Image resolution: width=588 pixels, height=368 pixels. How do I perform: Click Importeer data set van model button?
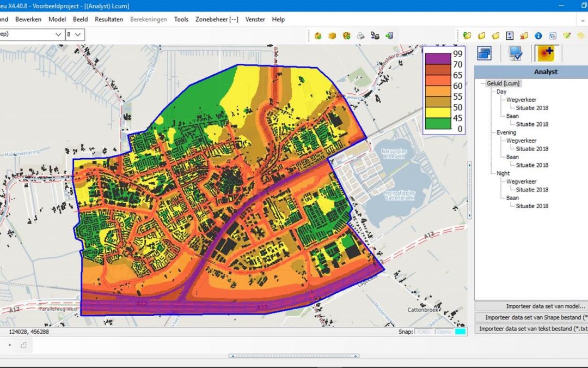[531, 306]
